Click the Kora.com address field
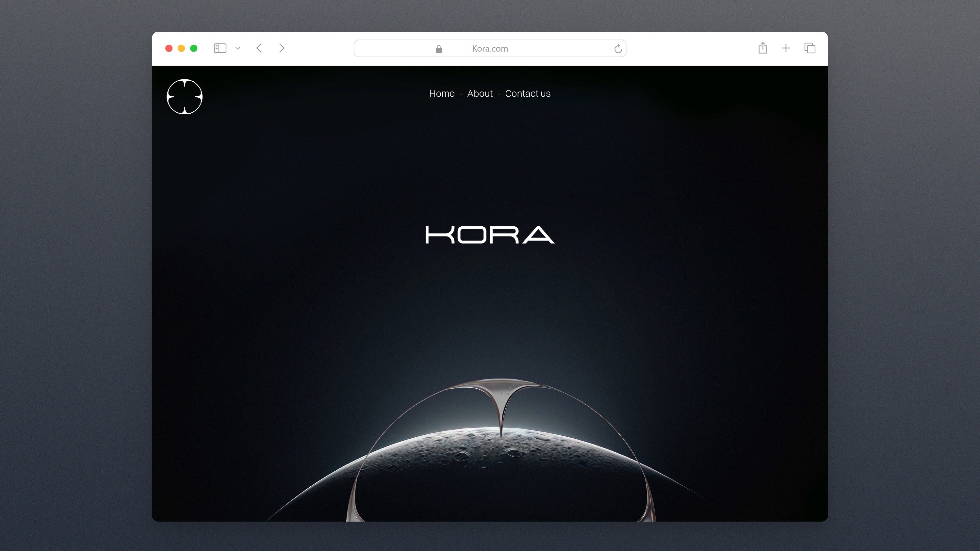Screen dimensions: 980x551 click(x=490, y=49)
